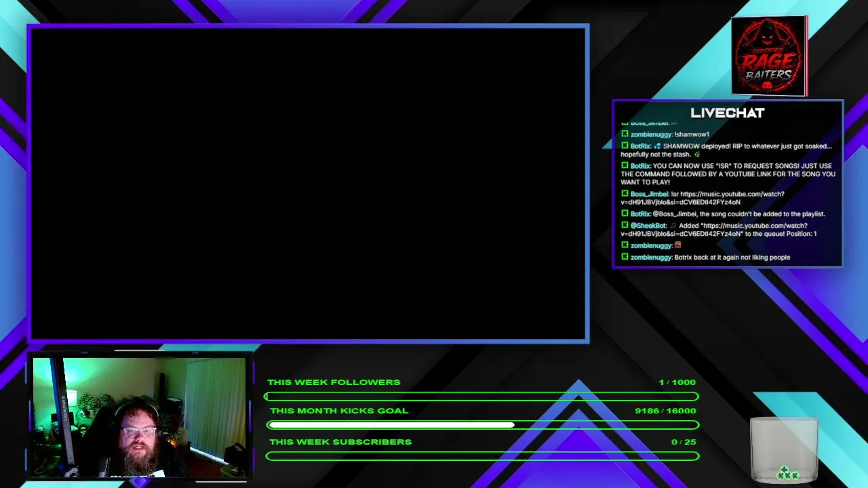Click the Certified Rage Baiters logo
The height and width of the screenshot is (488, 868).
click(x=769, y=56)
